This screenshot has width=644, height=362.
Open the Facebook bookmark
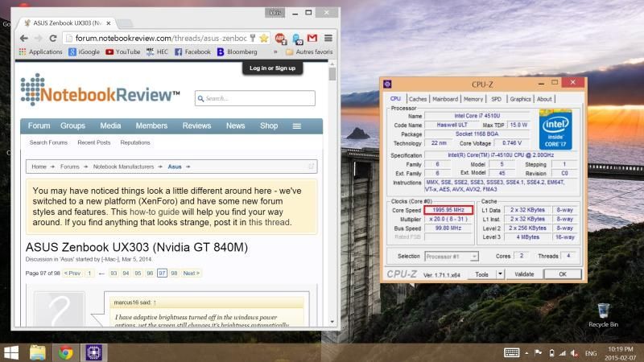click(192, 51)
